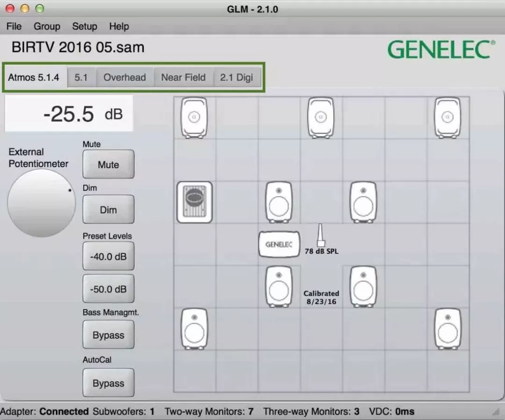Click the "AutoCal" label
The image size is (505, 420).
click(x=97, y=360)
